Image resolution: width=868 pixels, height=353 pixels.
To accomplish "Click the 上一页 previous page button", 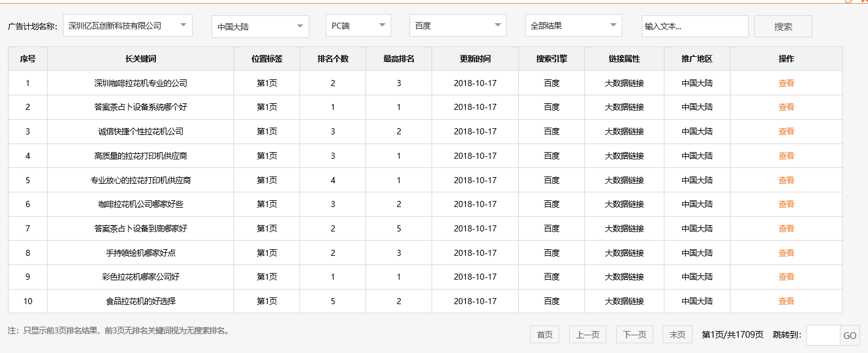I will (x=587, y=334).
